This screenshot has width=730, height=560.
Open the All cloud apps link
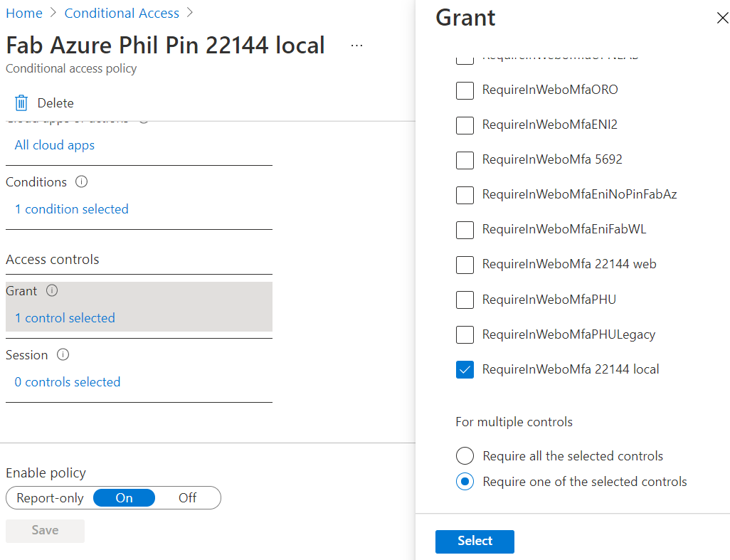55,145
